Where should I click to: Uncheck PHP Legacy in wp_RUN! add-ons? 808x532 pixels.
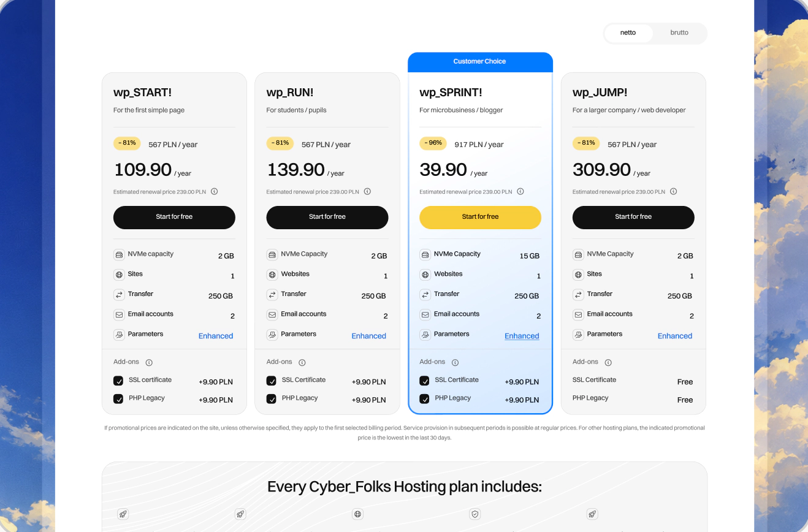tap(272, 399)
